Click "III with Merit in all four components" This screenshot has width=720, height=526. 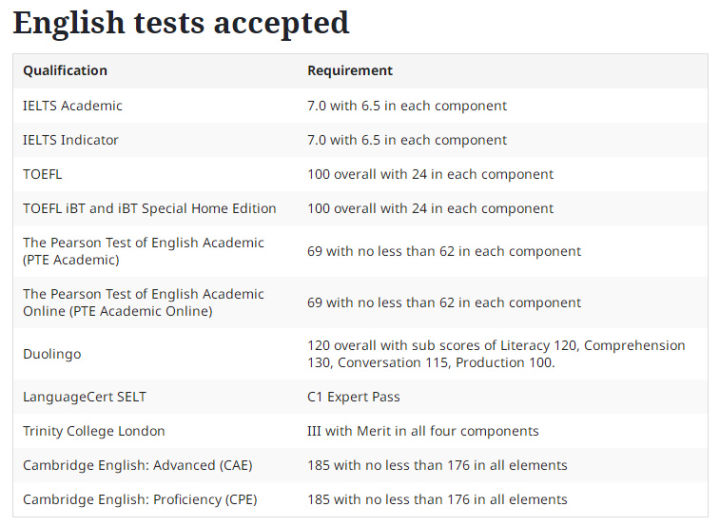coord(423,431)
